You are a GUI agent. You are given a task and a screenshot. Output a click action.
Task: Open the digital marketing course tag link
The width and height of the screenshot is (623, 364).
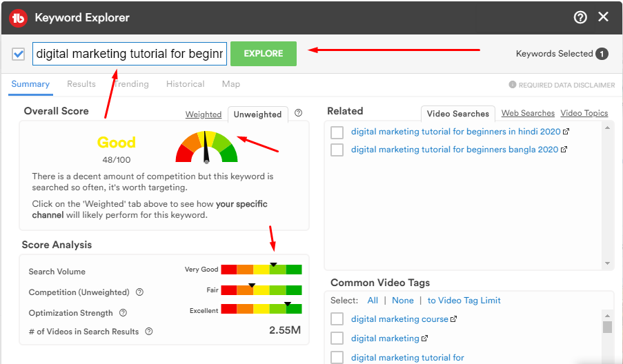(x=399, y=319)
